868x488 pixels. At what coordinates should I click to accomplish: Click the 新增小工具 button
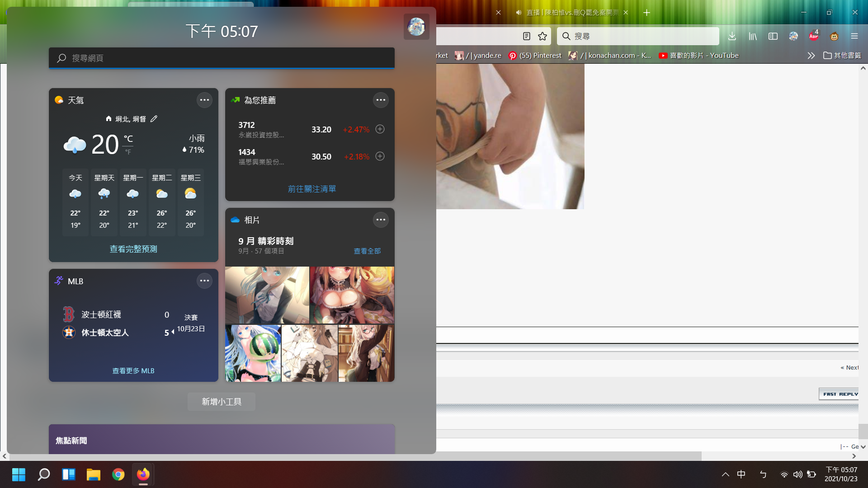pos(222,402)
